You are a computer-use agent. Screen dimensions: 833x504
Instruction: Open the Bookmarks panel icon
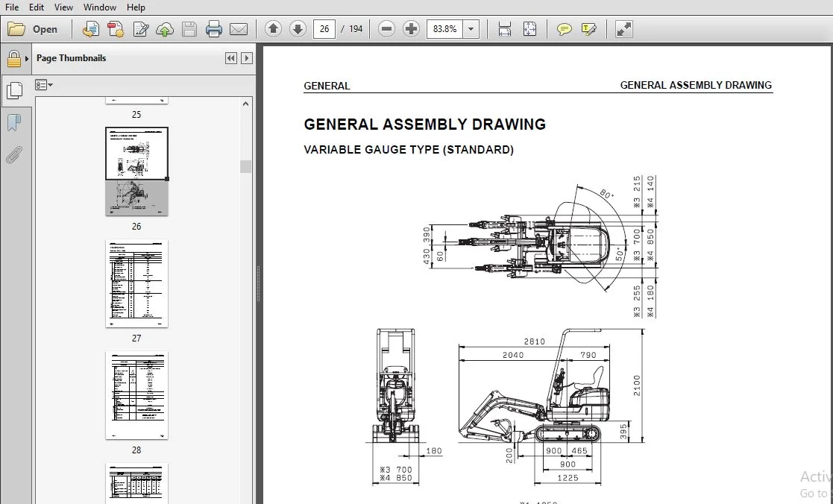coord(14,123)
